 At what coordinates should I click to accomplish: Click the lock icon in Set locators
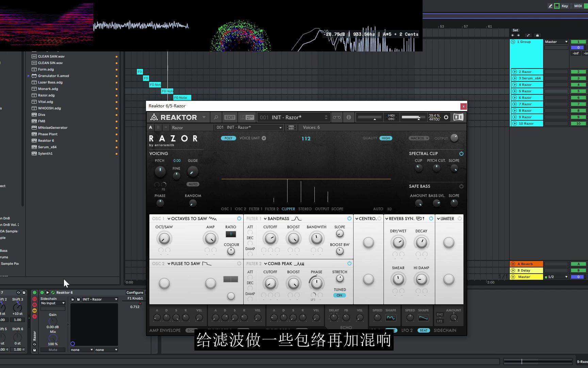[x=537, y=35]
